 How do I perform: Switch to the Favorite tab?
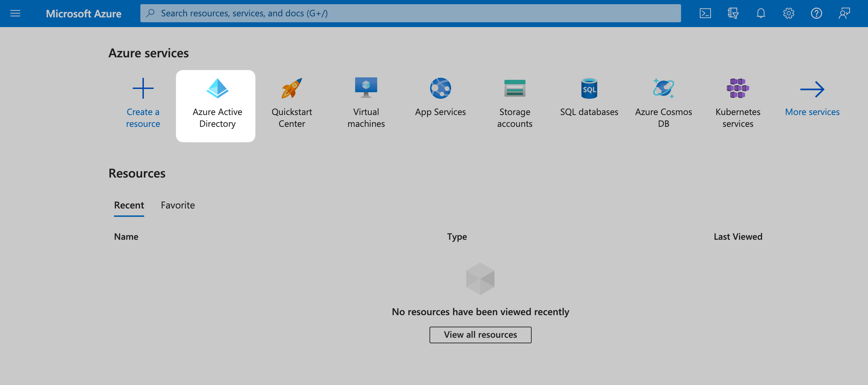(x=178, y=205)
